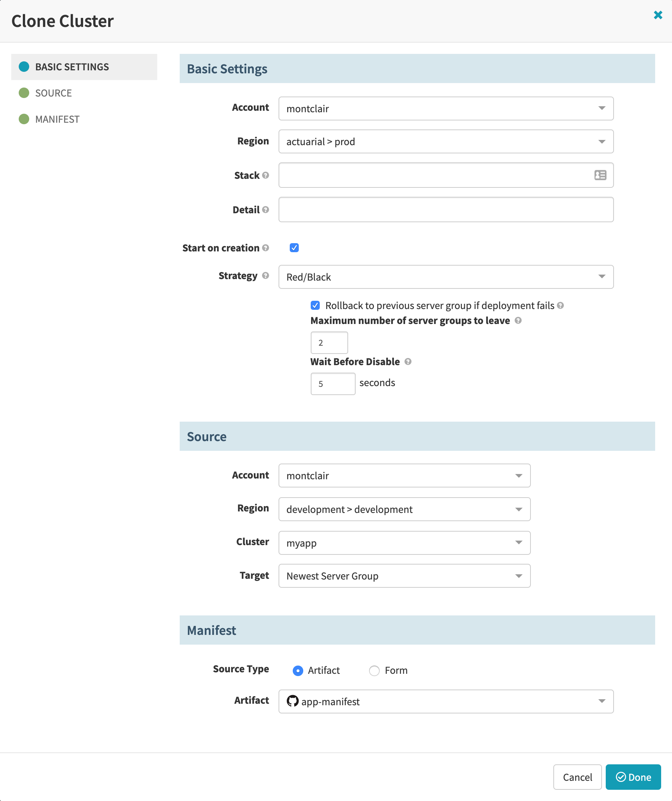Screen dimensions: 672x801
Task: Click the card icon inside Stack field
Action: [x=600, y=175]
